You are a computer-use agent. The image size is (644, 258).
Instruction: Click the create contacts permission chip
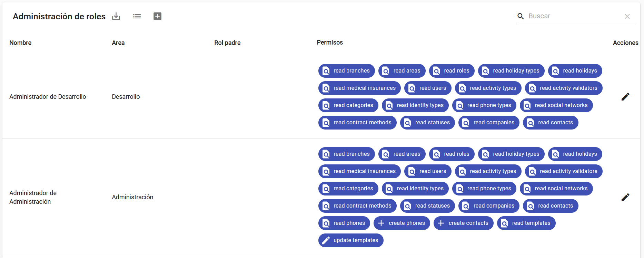[464, 223]
